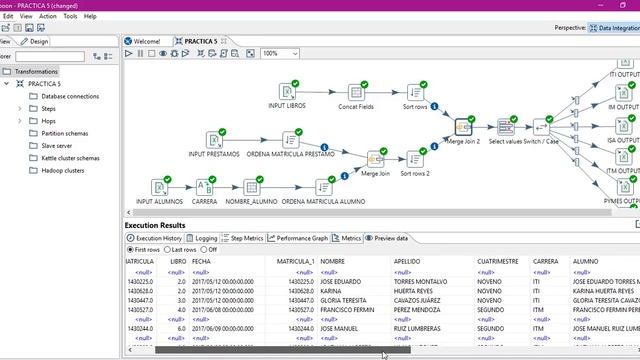Collapse all tree nodes icon
The width and height of the screenshot is (640, 360).
108,56
